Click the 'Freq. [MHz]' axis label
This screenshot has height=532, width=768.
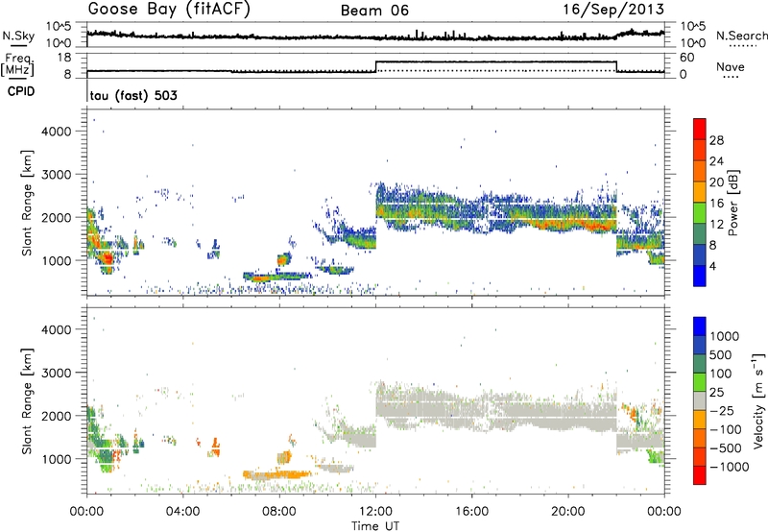18,64
